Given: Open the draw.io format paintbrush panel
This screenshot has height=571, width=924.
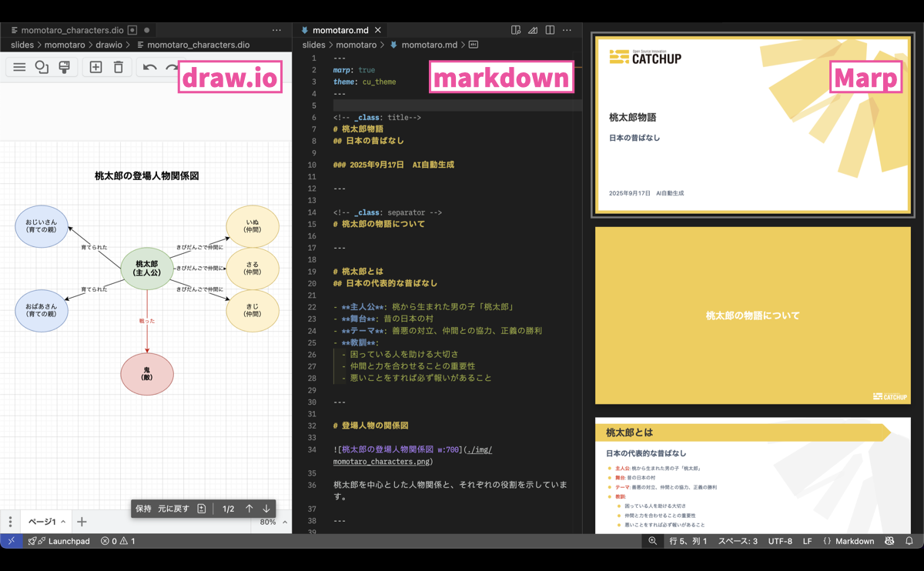Looking at the screenshot, I should pyautogui.click(x=65, y=68).
